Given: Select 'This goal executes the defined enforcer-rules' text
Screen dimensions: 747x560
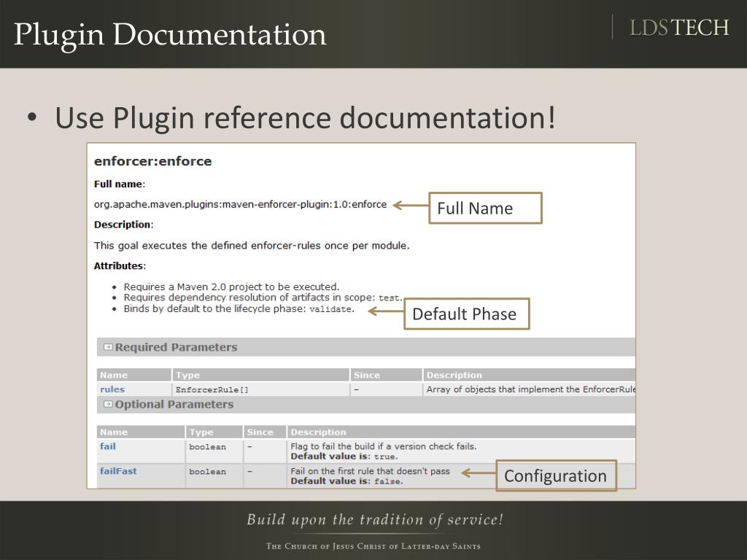Looking at the screenshot, I should pyautogui.click(x=252, y=246).
